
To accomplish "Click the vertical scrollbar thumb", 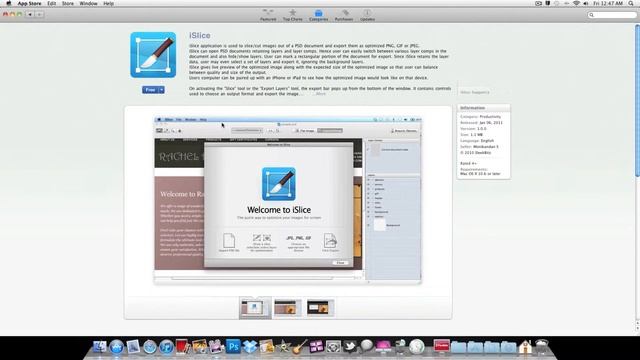I will point(637,100).
